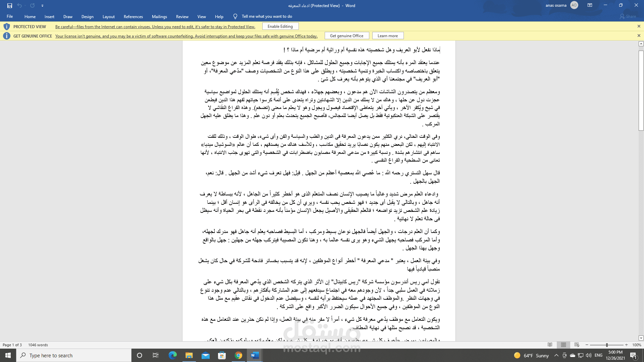Click the Save icon in Quick Access Toolbar
This screenshot has height=362, width=644.
10,5
